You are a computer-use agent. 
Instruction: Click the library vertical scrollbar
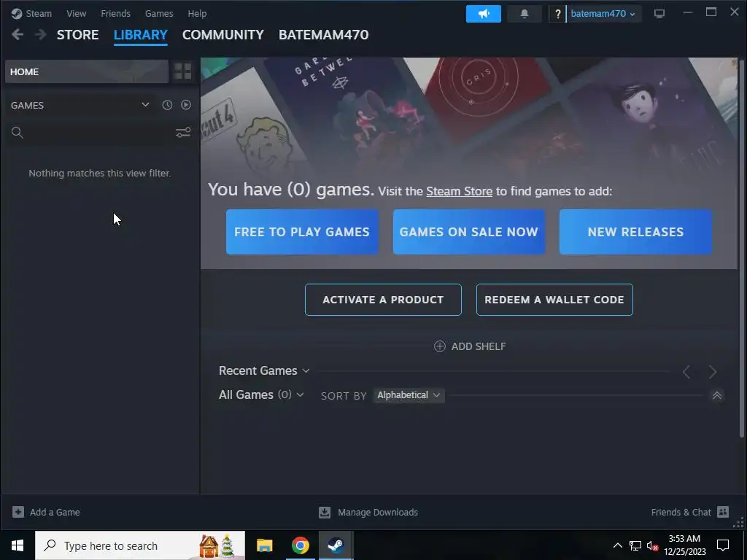click(x=741, y=248)
